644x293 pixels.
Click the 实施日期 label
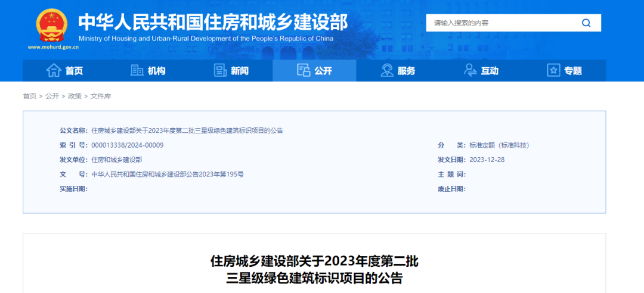click(x=73, y=189)
